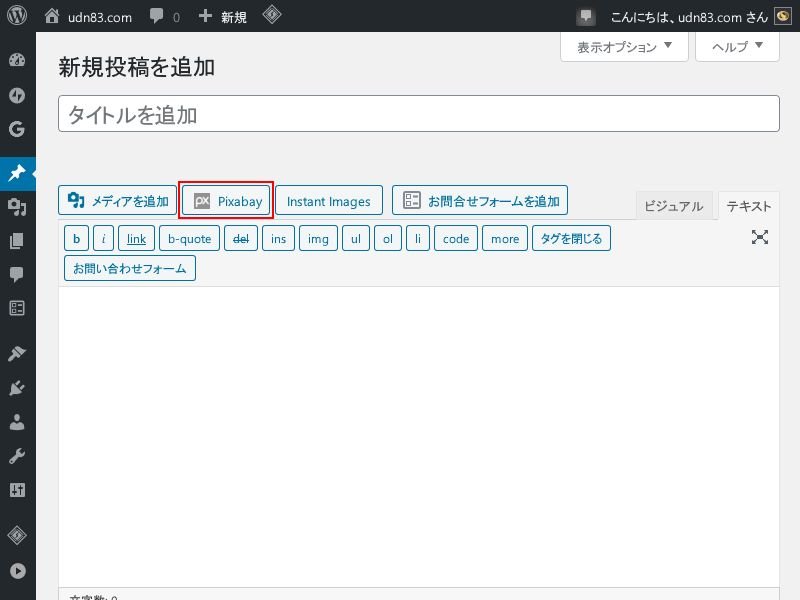
Task: Open the Posts pushpin icon in sidebar
Action: (17, 173)
